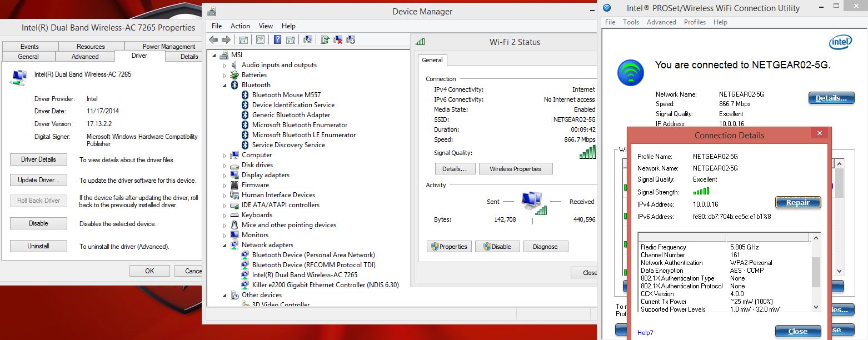Click the Repair button in Connection Details
Image resolution: width=868 pixels, height=340 pixels.
(x=798, y=203)
